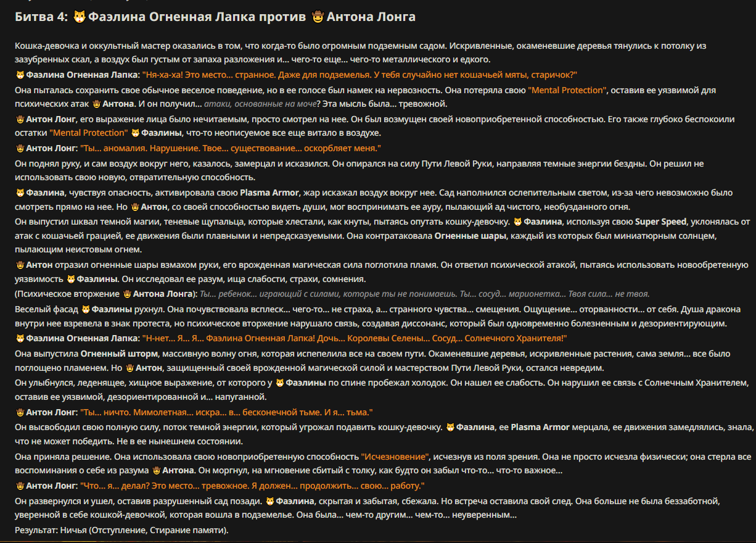This screenshot has width=756, height=543.
Task: Click bold name "Антон Лонг:" before "Ты... аномалия"
Action: [x=52, y=148]
